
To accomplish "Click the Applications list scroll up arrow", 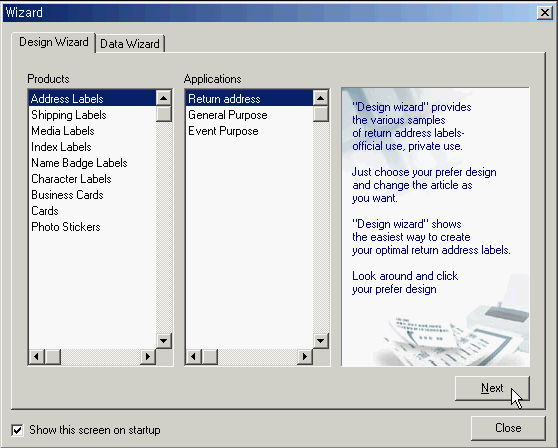I will tap(321, 98).
